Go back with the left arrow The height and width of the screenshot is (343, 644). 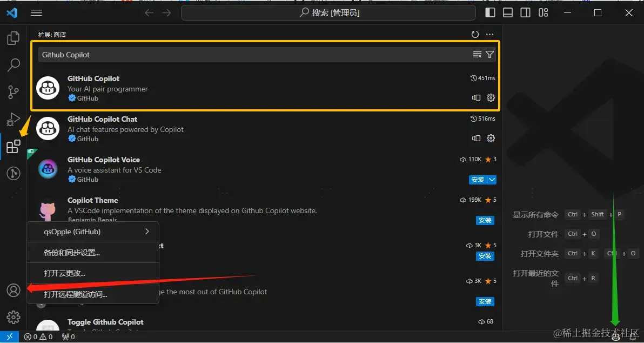[149, 13]
